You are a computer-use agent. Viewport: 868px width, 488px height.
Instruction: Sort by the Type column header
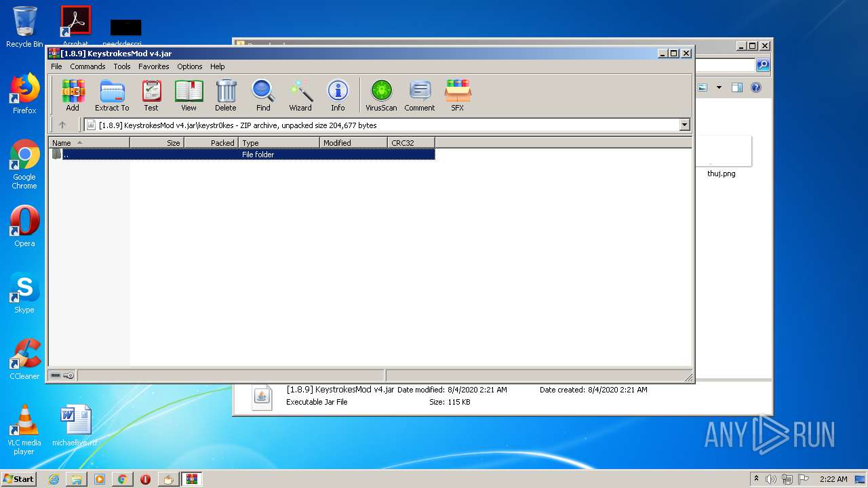[x=279, y=143]
